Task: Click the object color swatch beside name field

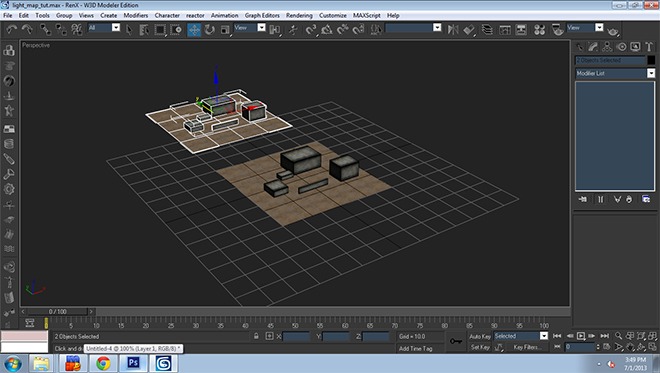Action: point(651,60)
